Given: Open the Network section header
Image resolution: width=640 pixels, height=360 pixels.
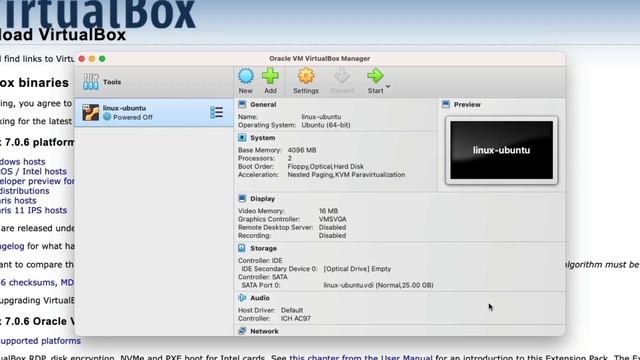Looking at the screenshot, I should tap(264, 331).
